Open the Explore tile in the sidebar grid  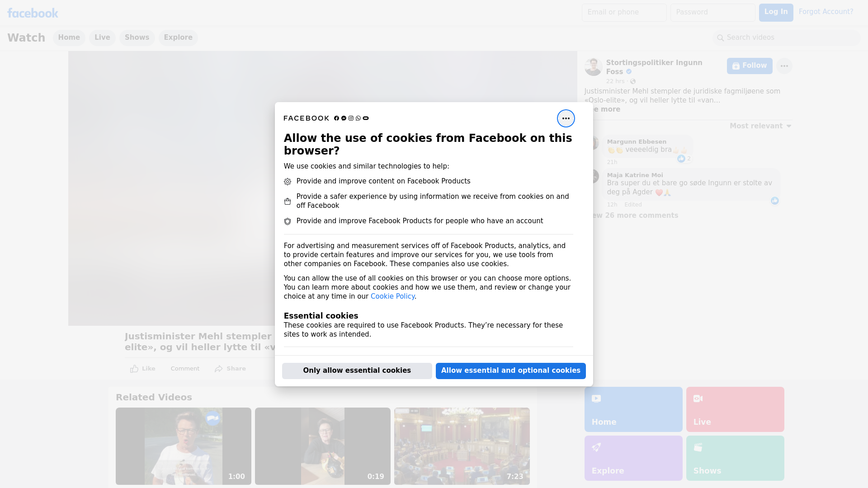pyautogui.click(x=633, y=458)
